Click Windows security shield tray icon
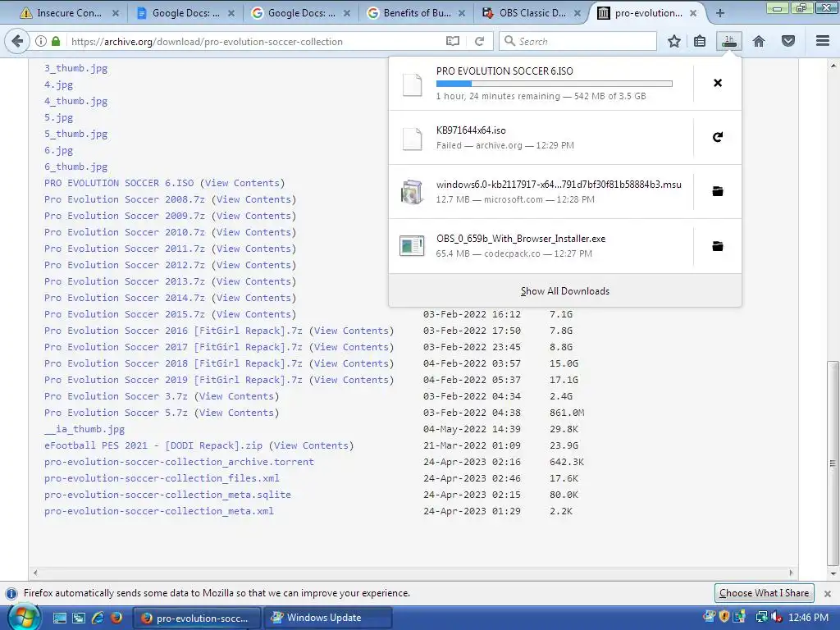 [724, 617]
